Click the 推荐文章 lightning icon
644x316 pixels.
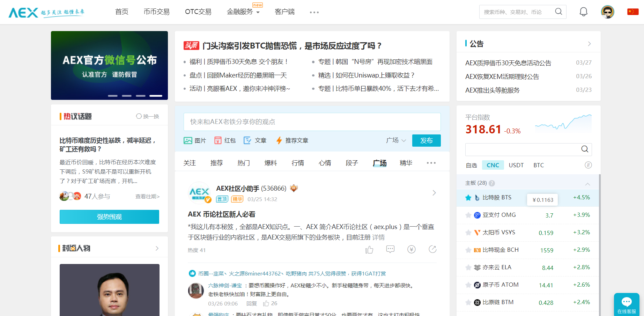click(279, 140)
